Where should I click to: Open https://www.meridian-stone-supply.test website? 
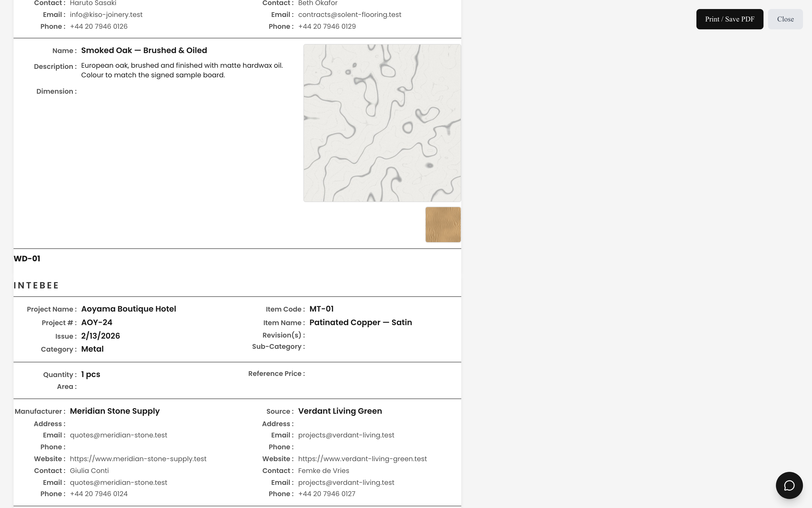pyautogui.click(x=138, y=459)
